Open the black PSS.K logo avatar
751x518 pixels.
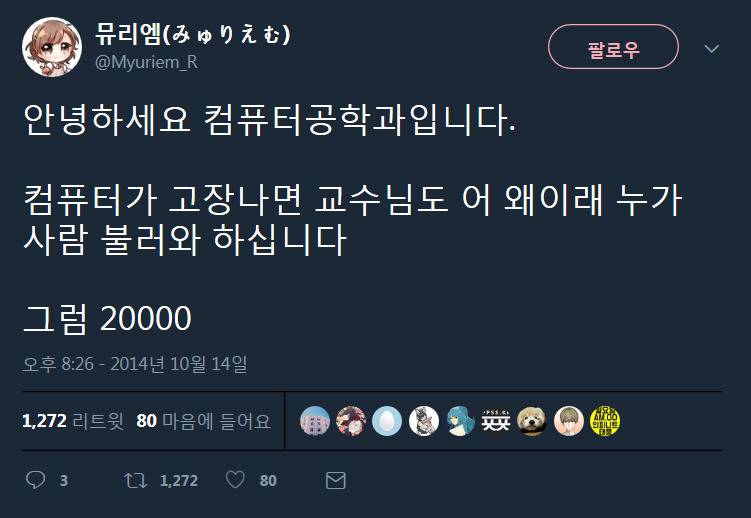coord(496,421)
